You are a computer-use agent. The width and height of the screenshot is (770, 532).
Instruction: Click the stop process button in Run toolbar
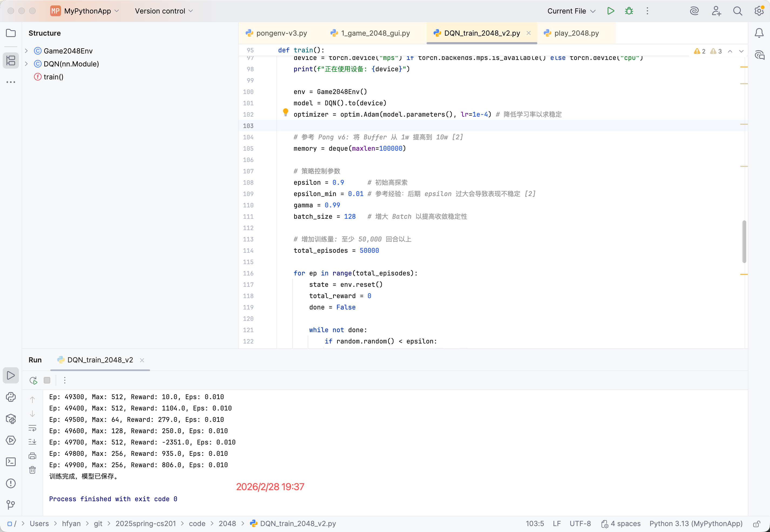point(47,380)
